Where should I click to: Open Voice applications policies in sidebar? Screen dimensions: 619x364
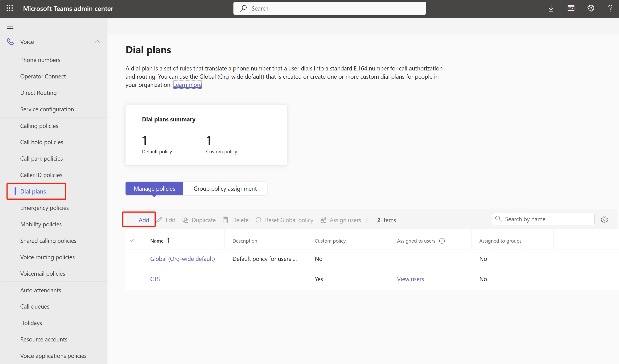point(53,356)
